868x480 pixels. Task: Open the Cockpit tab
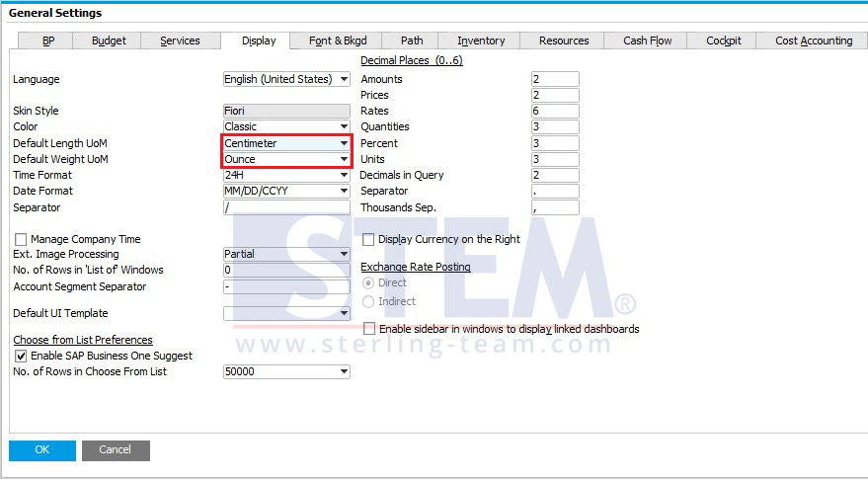click(x=723, y=40)
